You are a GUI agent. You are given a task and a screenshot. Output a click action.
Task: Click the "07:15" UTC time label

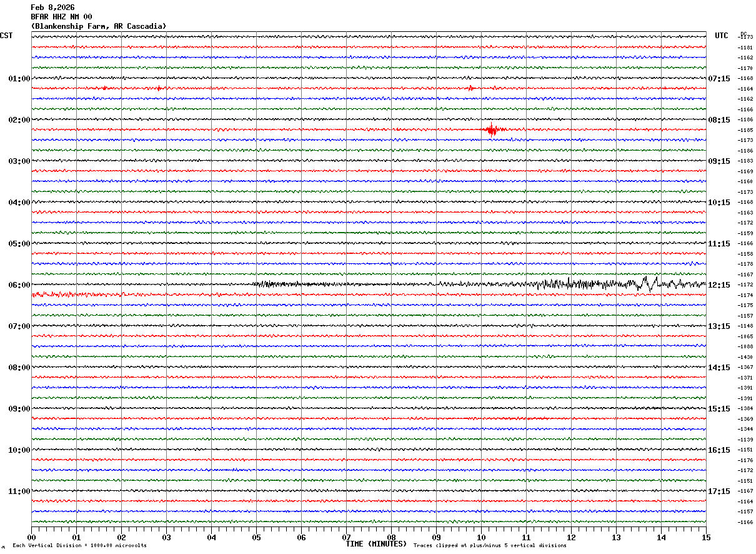pyautogui.click(x=719, y=79)
